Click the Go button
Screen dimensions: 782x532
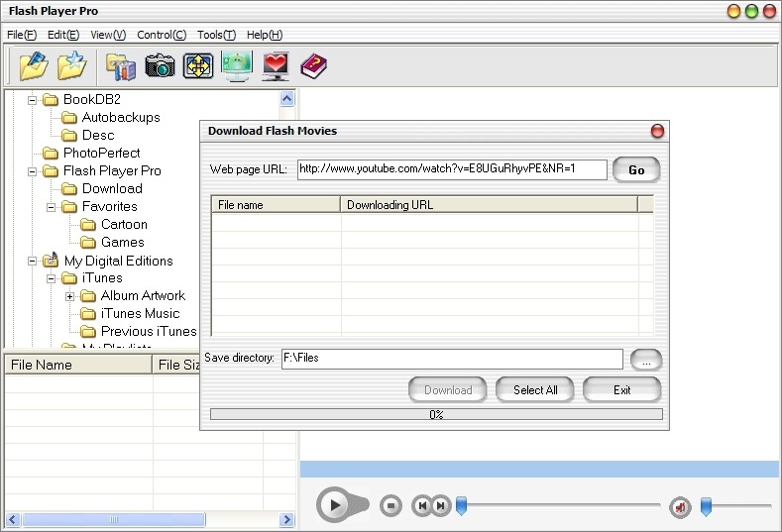point(636,170)
